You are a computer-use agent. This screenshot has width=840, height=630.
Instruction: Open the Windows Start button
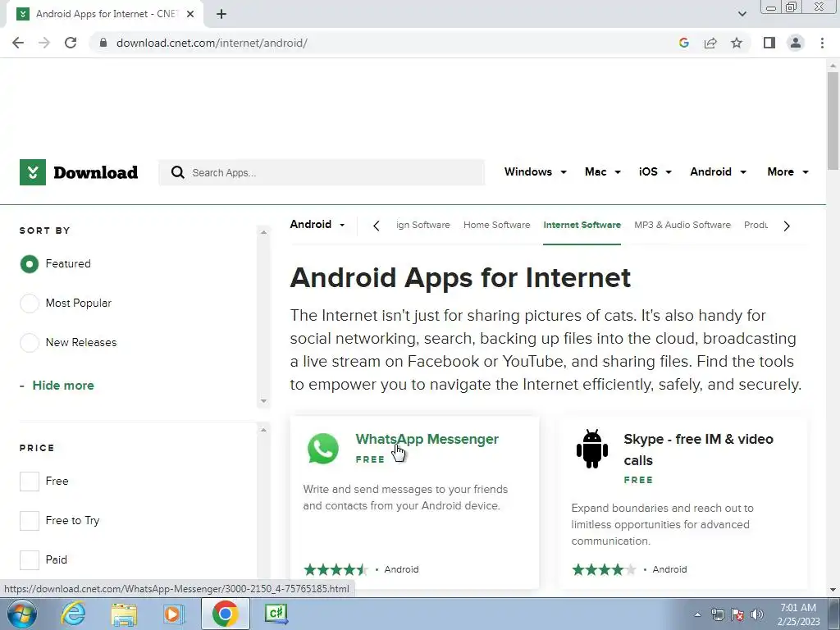tap(22, 614)
